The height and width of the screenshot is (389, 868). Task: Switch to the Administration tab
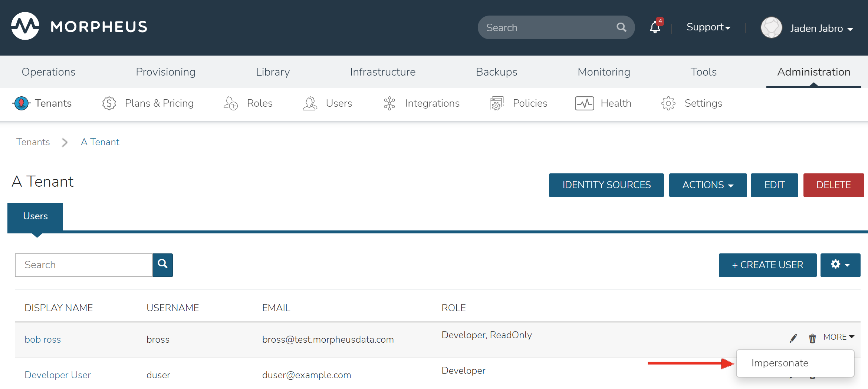point(813,72)
